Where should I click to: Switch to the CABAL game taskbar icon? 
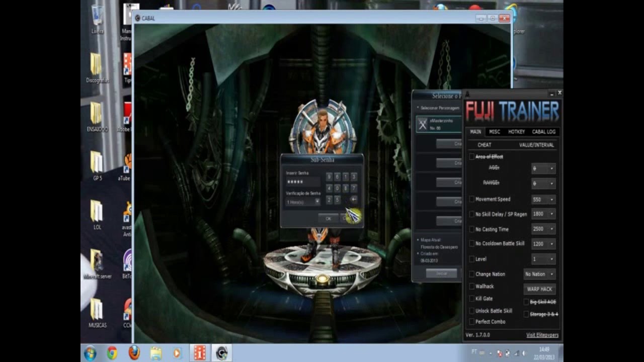[221, 353]
